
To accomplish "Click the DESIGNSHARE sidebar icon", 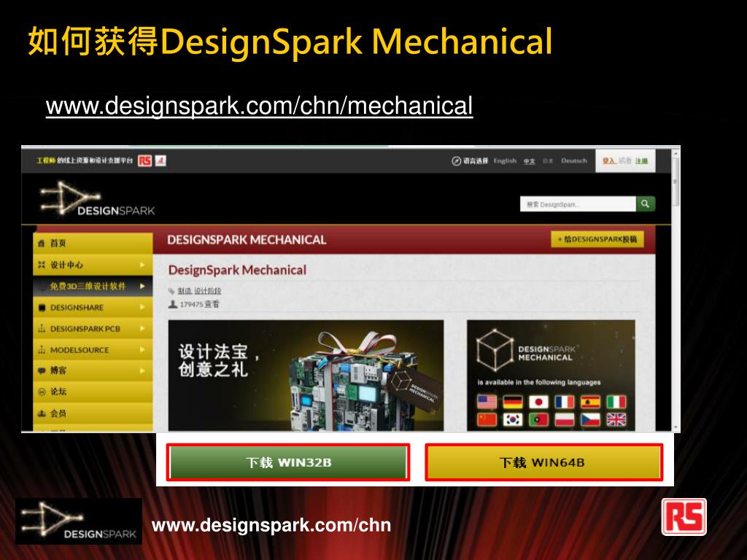I will [x=42, y=308].
